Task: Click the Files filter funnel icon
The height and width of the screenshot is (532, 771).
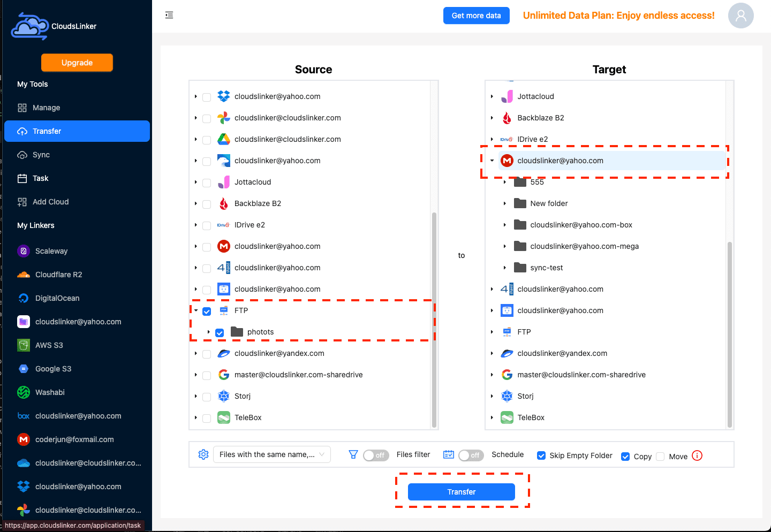Action: click(353, 454)
